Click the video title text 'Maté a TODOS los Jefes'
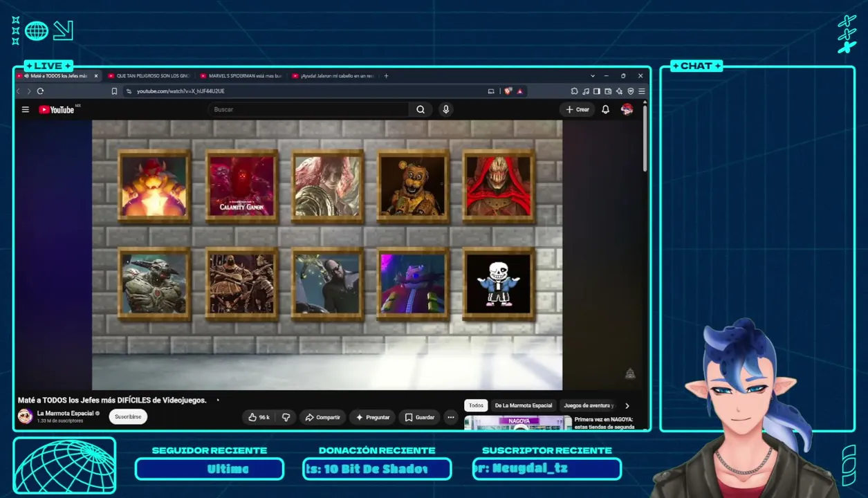The width and height of the screenshot is (868, 498). [112, 400]
